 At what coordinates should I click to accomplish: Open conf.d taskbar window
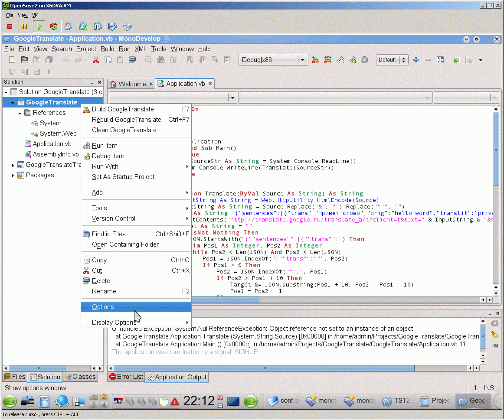pyautogui.click(x=284, y=401)
